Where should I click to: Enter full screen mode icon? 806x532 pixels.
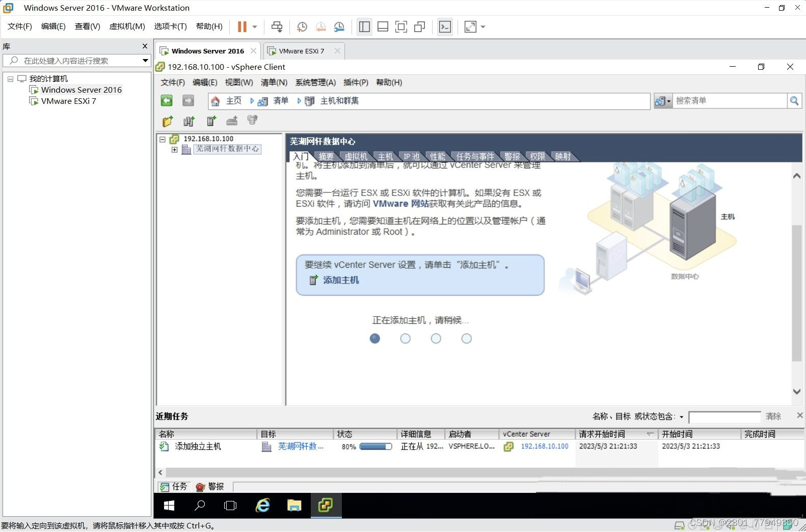(401, 26)
